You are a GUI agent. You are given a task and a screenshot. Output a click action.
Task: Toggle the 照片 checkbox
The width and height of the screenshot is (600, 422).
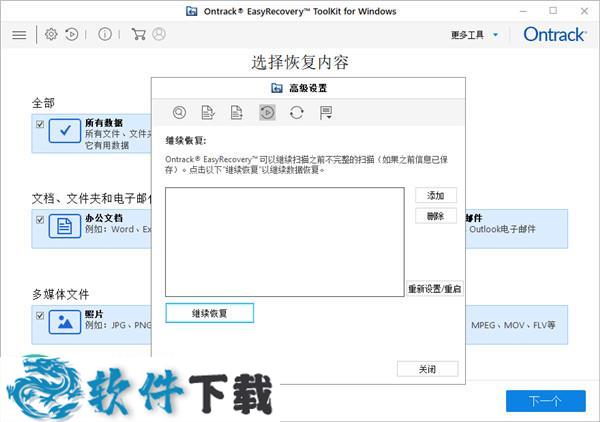(40, 316)
